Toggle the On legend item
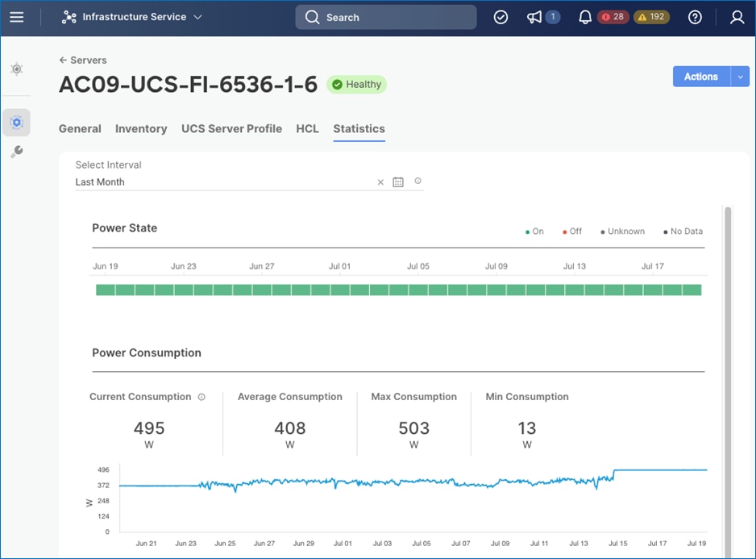Viewport: 756px width, 559px height. click(534, 232)
